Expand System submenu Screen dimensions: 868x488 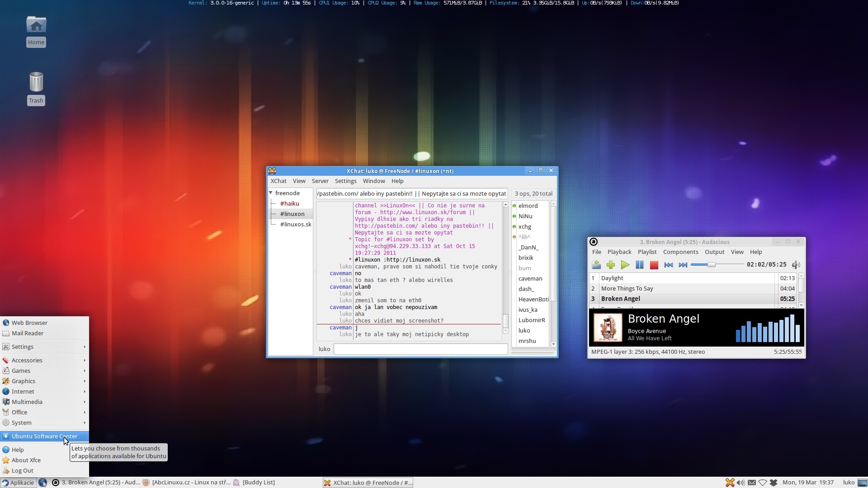tap(44, 423)
